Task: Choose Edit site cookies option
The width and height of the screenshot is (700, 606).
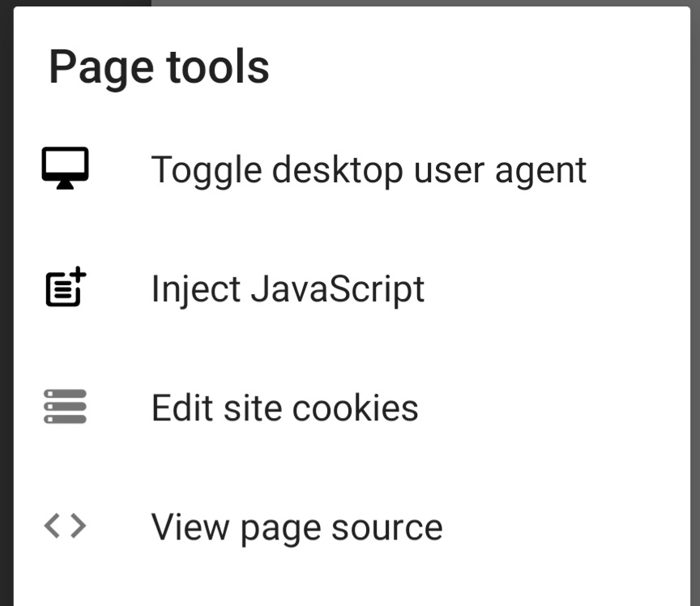Action: (284, 408)
